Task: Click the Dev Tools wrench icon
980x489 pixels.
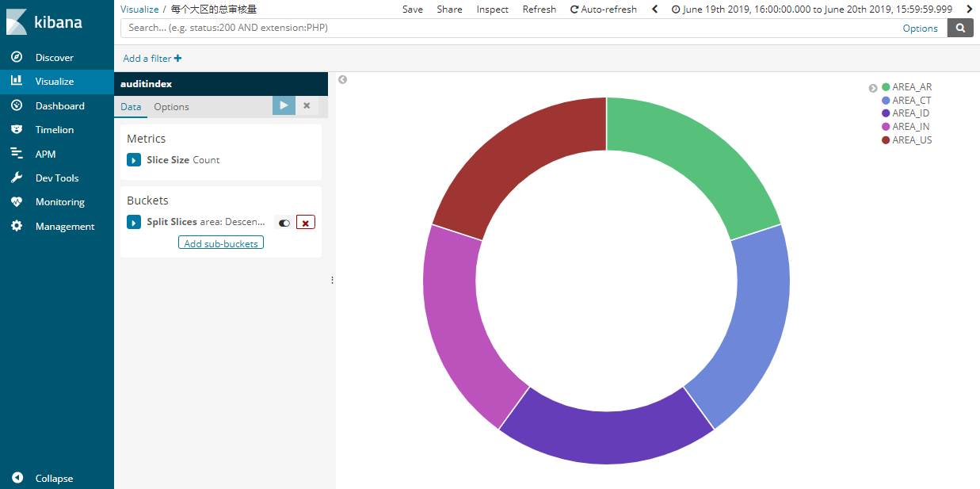Action: [x=17, y=178]
